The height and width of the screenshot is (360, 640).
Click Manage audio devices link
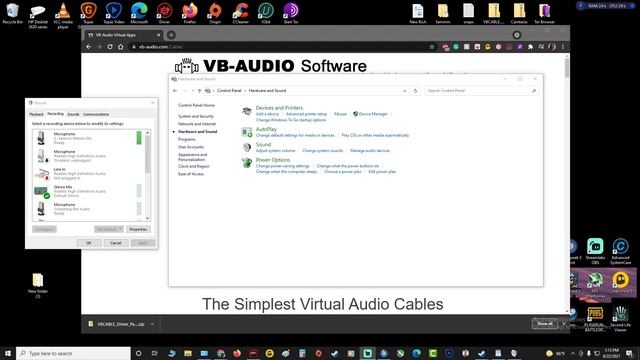point(370,151)
